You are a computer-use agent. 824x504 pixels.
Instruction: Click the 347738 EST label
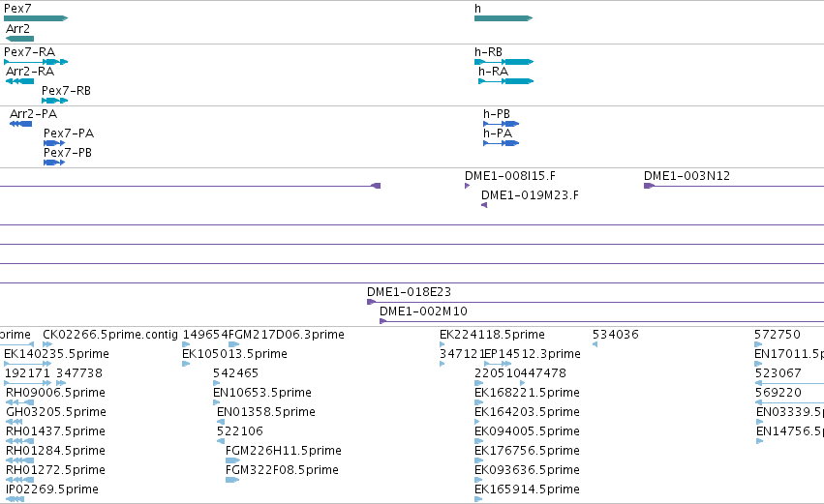[x=79, y=373]
